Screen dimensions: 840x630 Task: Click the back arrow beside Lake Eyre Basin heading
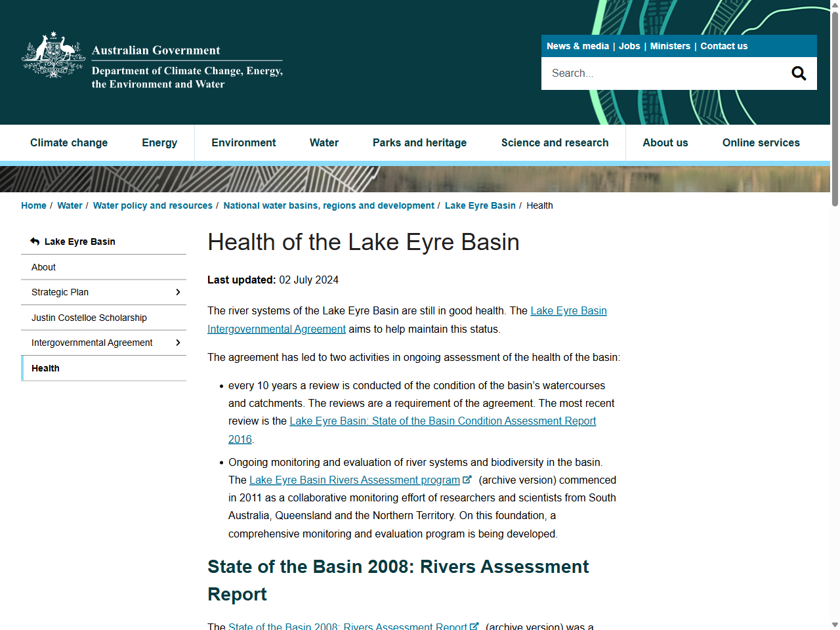[33, 241]
